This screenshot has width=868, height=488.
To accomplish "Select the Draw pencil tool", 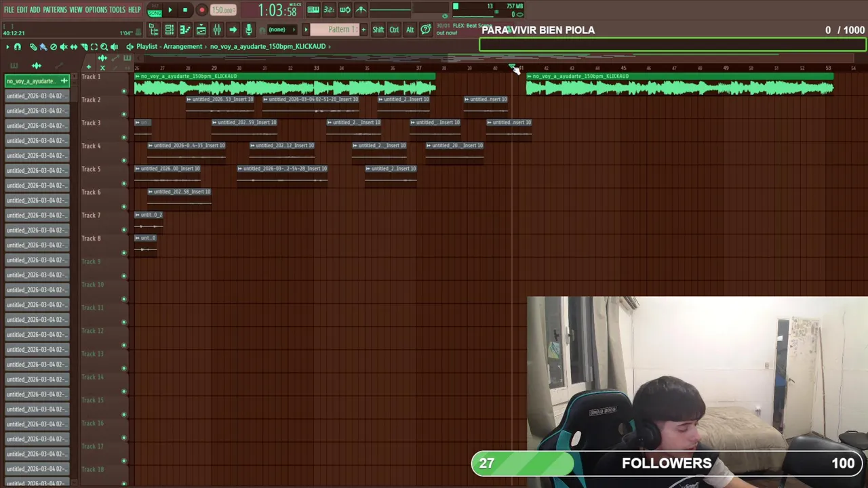I will 33,47.
